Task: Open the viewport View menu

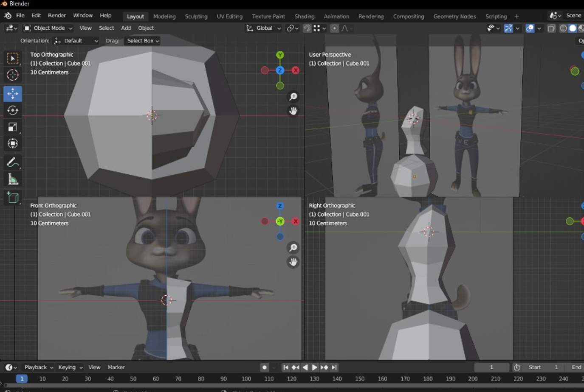Action: point(85,28)
